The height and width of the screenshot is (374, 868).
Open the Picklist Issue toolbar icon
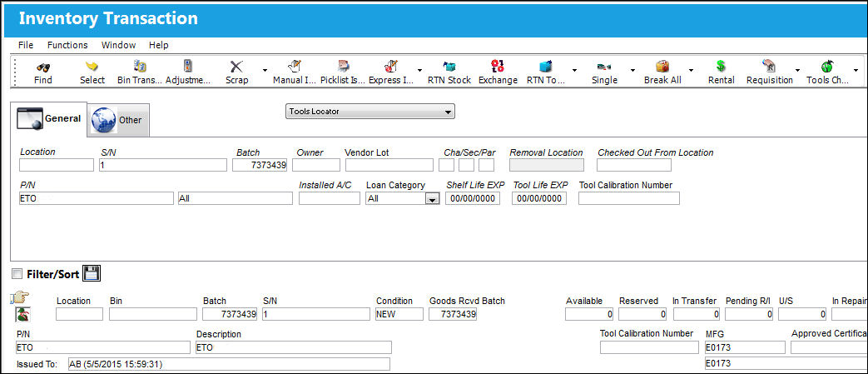click(344, 67)
